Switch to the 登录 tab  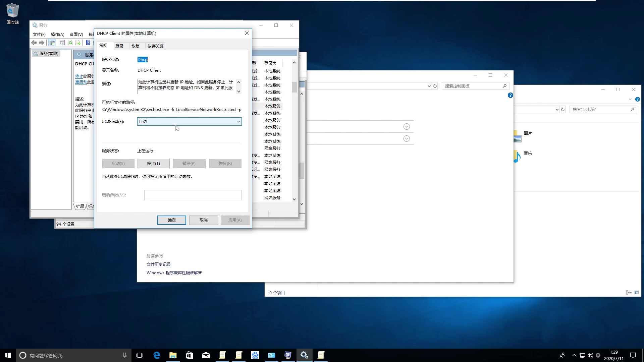[119, 46]
